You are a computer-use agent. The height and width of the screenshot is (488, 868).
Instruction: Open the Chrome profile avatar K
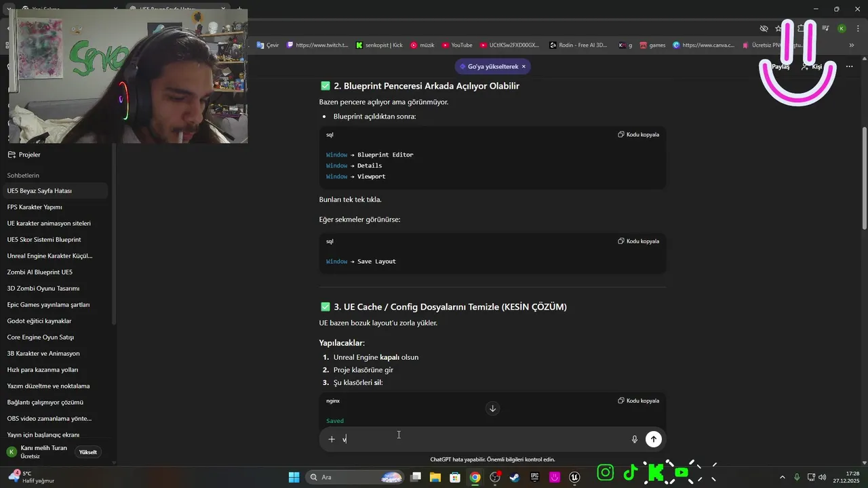[842, 28]
